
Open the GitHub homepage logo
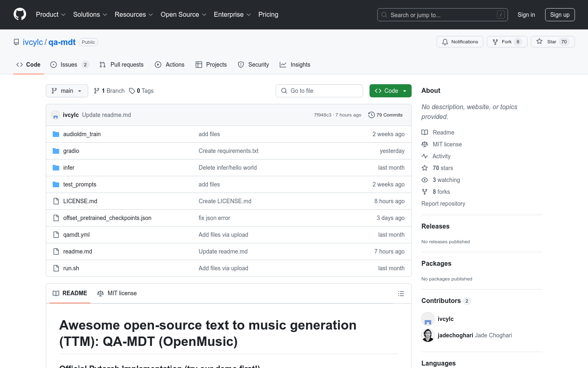20,14
